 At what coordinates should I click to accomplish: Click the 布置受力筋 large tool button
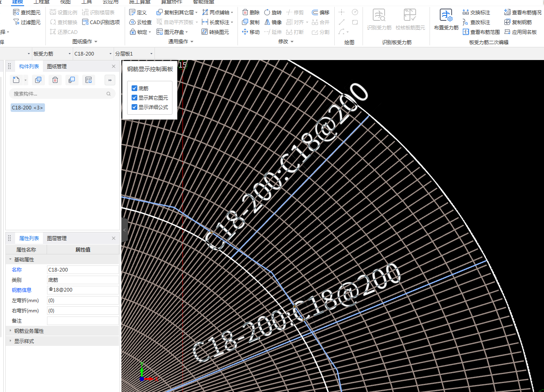pos(446,20)
